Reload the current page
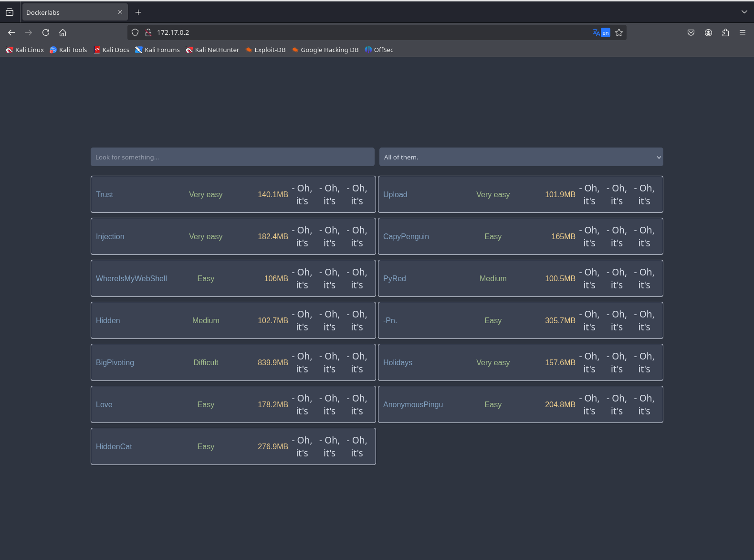Image resolution: width=754 pixels, height=560 pixels. (x=46, y=32)
